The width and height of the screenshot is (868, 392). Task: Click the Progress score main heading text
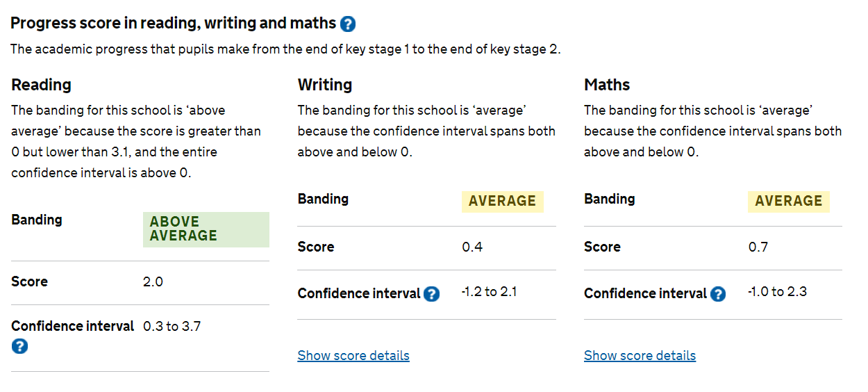click(x=173, y=23)
